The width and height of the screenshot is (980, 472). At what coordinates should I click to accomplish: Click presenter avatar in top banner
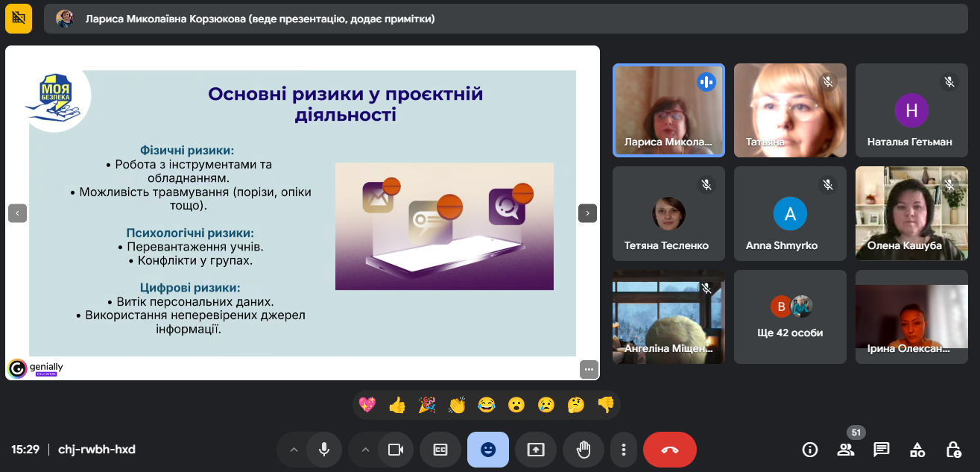coord(65,19)
